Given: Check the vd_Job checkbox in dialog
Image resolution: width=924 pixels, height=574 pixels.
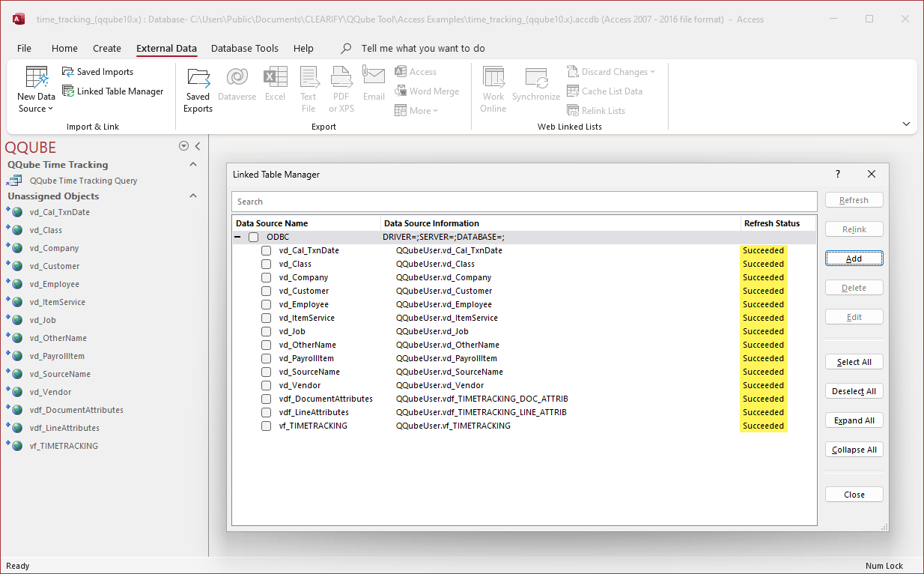Looking at the screenshot, I should [266, 331].
